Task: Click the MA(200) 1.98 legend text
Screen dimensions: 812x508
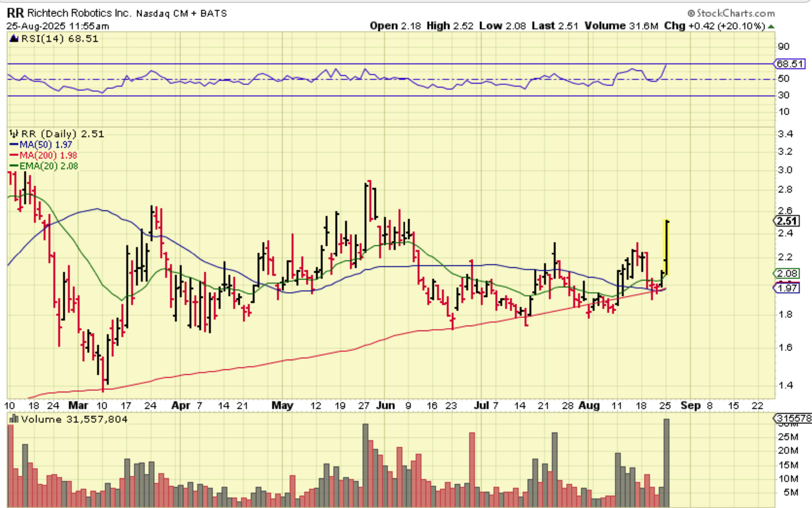Action: [x=48, y=155]
